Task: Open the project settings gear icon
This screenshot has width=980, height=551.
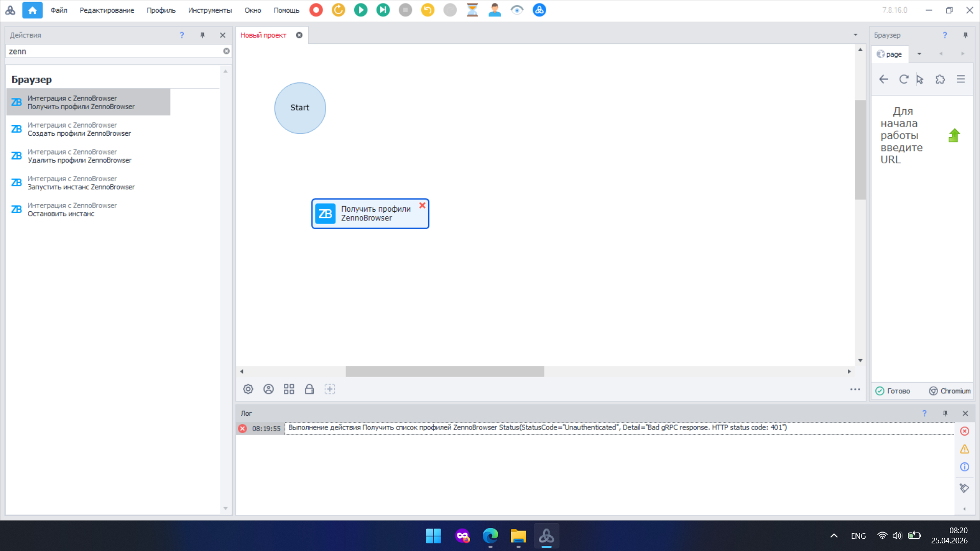Action: click(x=248, y=389)
